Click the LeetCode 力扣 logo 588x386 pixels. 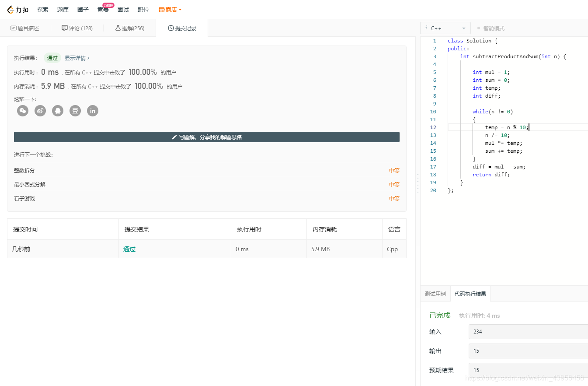pyautogui.click(x=17, y=10)
